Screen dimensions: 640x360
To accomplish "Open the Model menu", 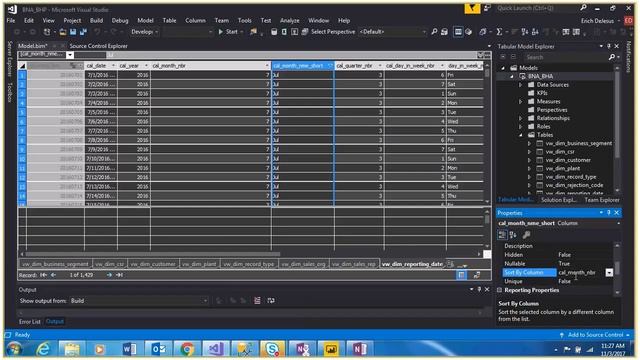I will [145, 20].
